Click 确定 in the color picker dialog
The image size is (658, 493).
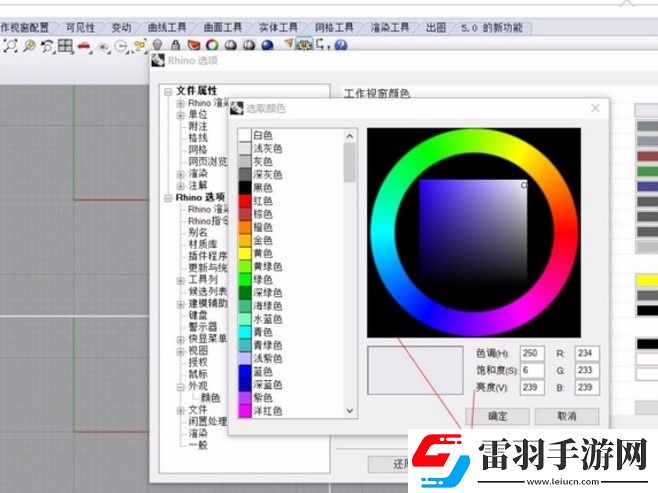498,416
